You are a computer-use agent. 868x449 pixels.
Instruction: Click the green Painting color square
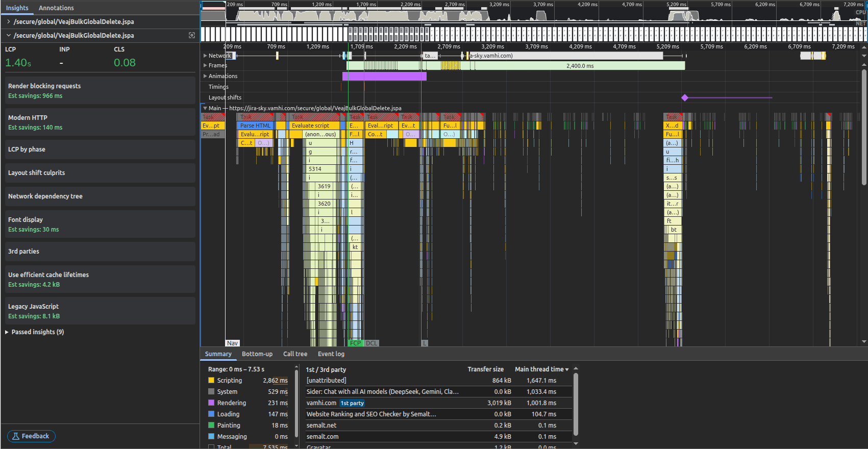(211, 425)
